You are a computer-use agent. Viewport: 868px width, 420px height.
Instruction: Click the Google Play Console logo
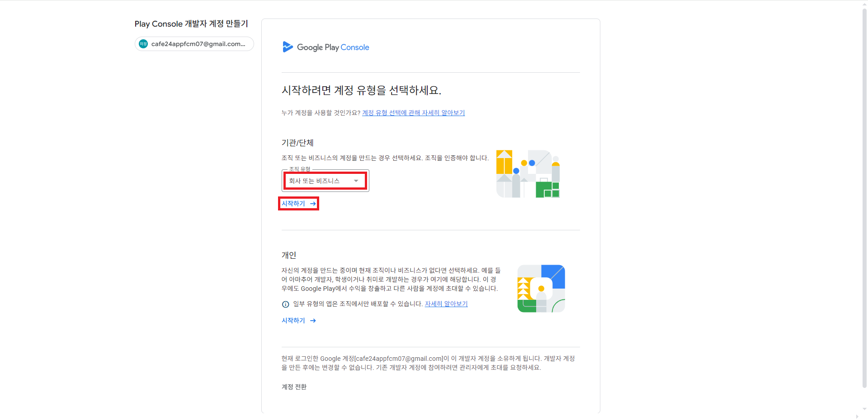pos(325,47)
